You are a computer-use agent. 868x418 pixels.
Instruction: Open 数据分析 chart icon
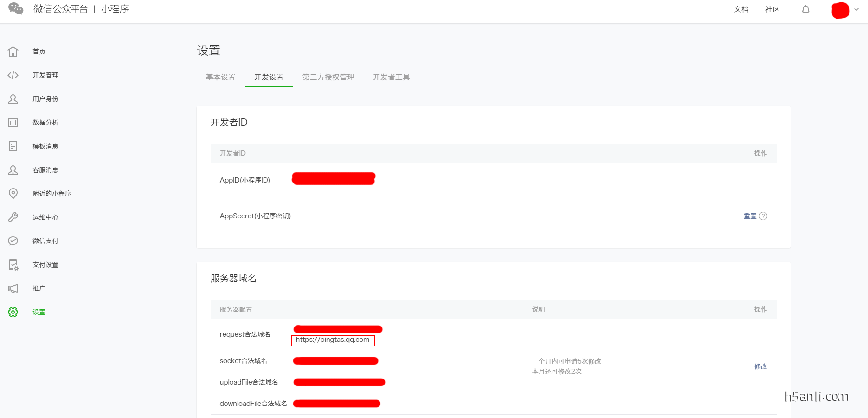point(13,123)
